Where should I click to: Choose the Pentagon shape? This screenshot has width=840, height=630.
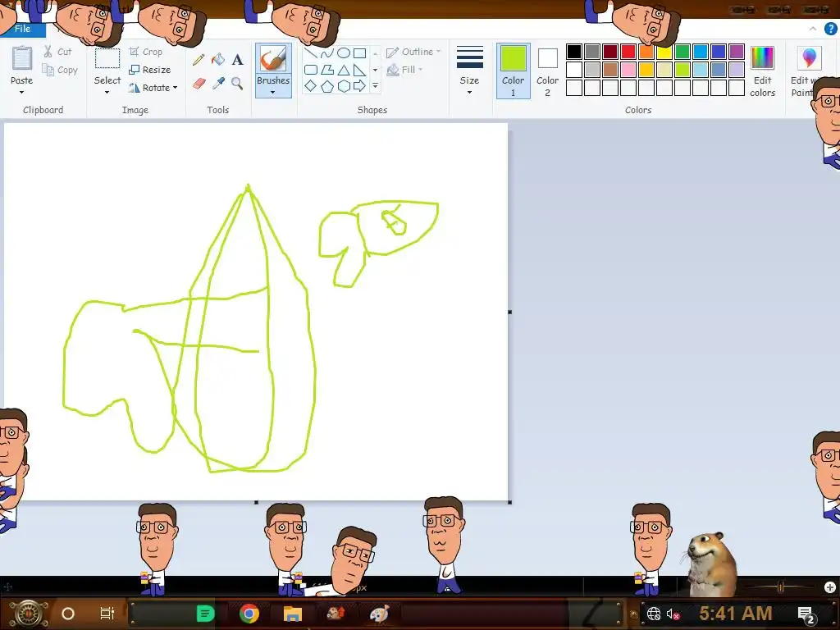pos(326,85)
